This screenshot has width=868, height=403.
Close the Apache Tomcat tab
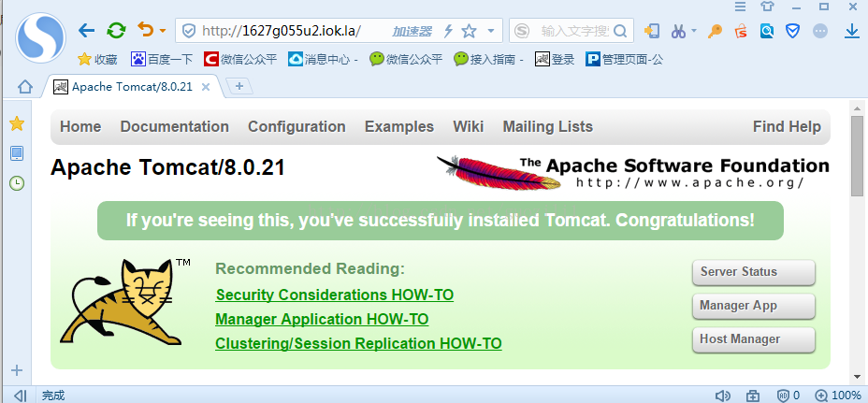(206, 87)
